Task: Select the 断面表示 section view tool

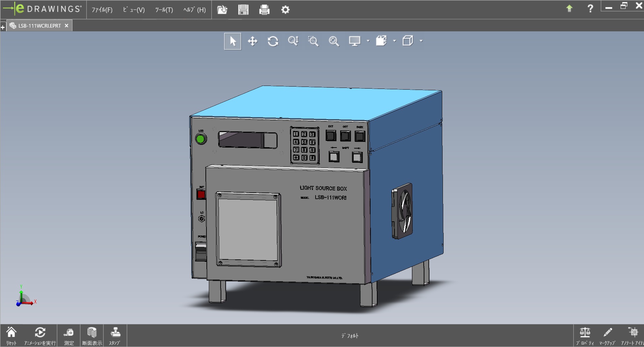Action: click(x=92, y=336)
